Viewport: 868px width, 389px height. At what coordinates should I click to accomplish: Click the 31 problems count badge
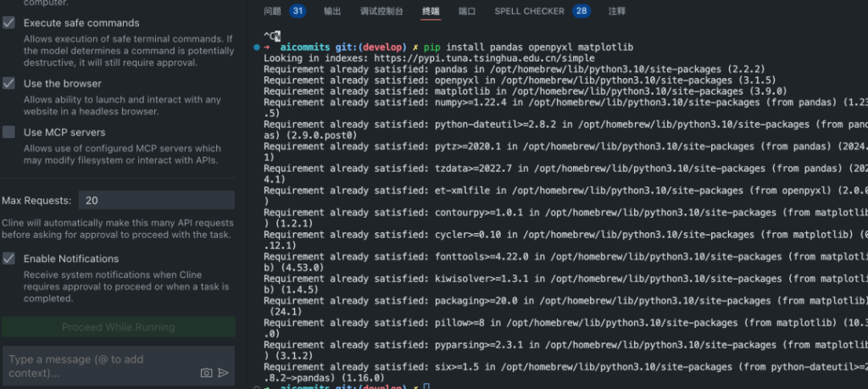(298, 11)
